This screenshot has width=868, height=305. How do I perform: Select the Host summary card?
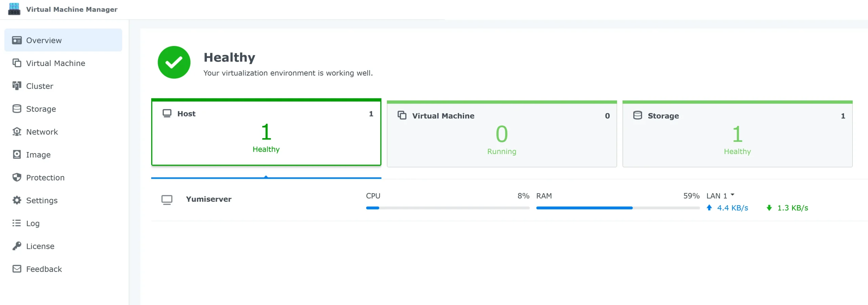click(x=266, y=133)
